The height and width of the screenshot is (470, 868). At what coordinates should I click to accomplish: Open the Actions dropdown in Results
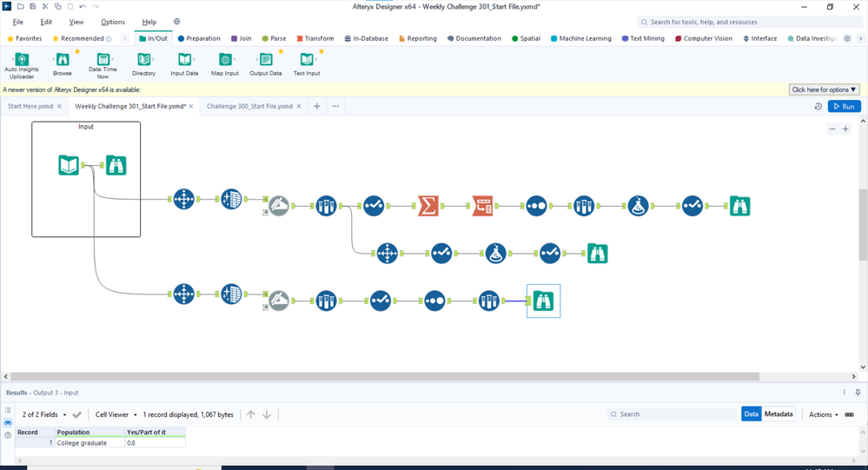(x=824, y=414)
